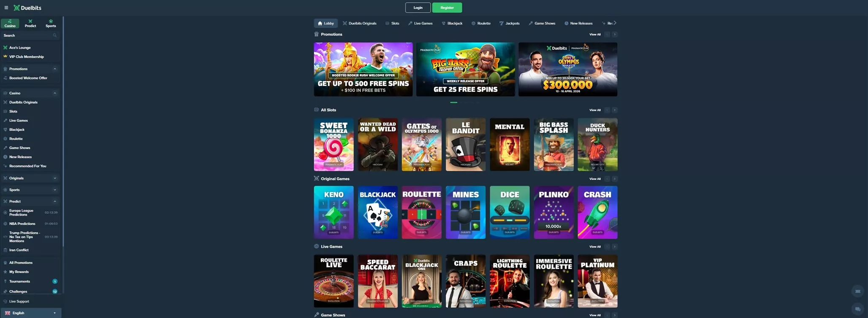
Task: Click the green Register button
Action: pyautogui.click(x=447, y=8)
